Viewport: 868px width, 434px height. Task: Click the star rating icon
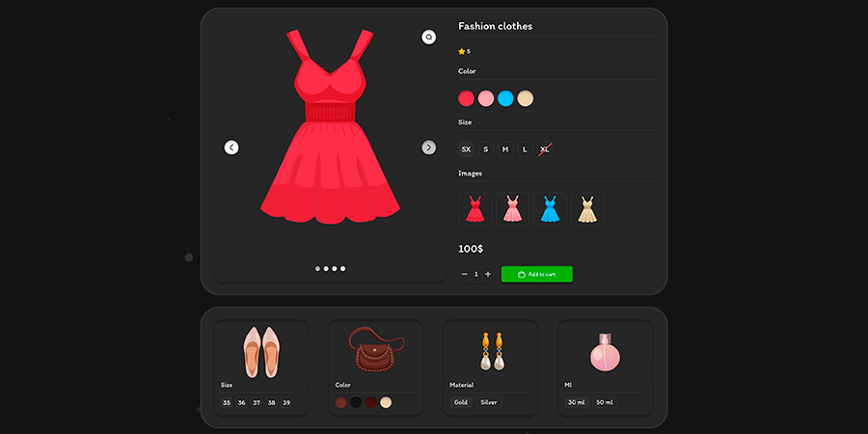pyautogui.click(x=462, y=51)
